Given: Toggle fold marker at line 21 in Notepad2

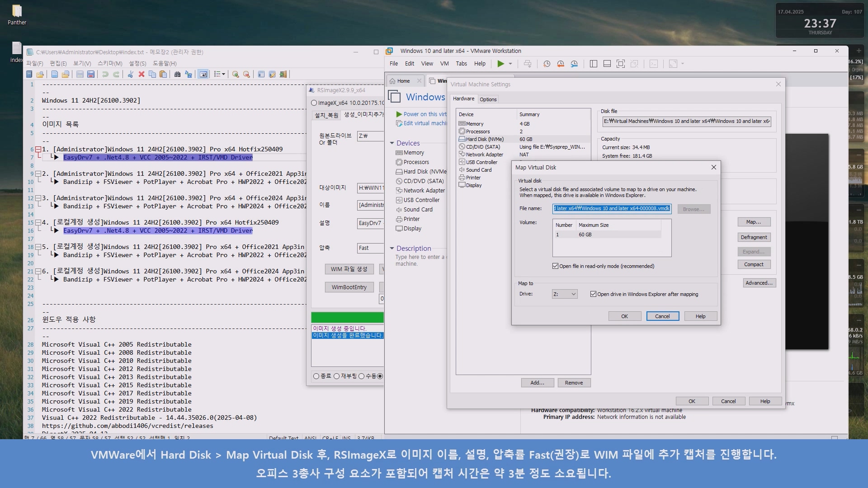Looking at the screenshot, I should [38, 271].
